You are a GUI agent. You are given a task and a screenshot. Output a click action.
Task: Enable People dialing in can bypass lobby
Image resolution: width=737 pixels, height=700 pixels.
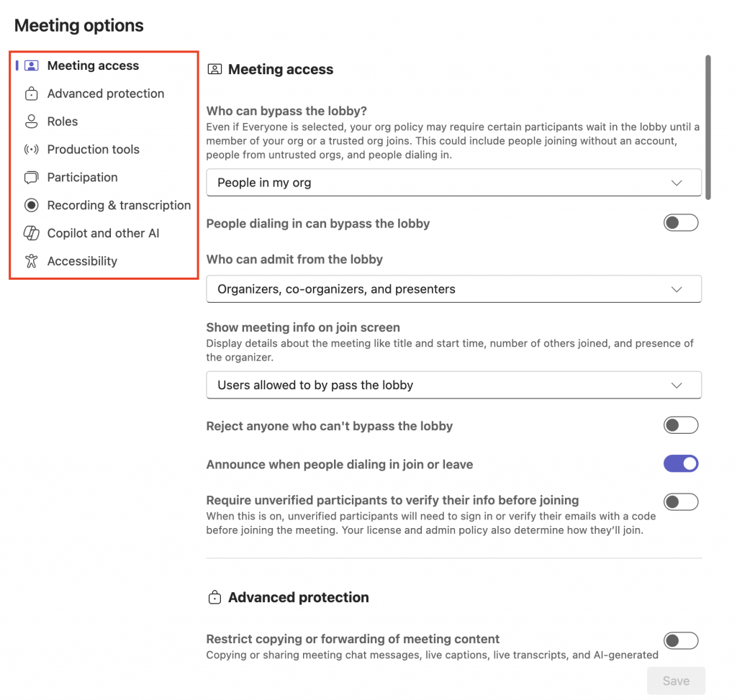click(680, 223)
